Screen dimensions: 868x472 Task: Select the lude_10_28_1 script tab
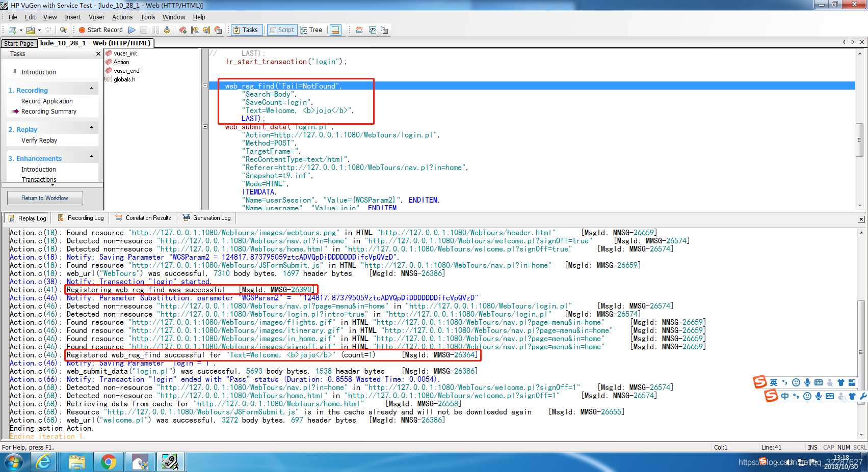click(95, 43)
